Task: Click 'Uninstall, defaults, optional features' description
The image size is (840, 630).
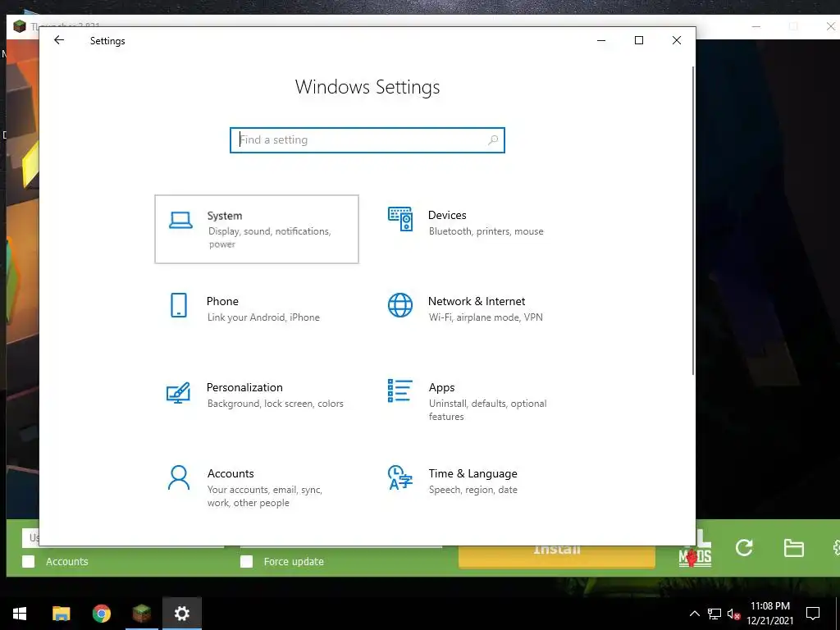Action: (487, 410)
